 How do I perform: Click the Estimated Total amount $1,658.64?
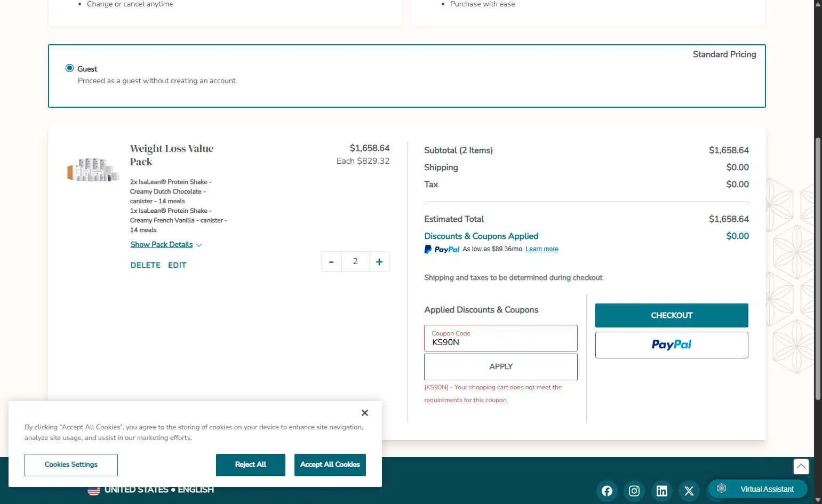729,219
